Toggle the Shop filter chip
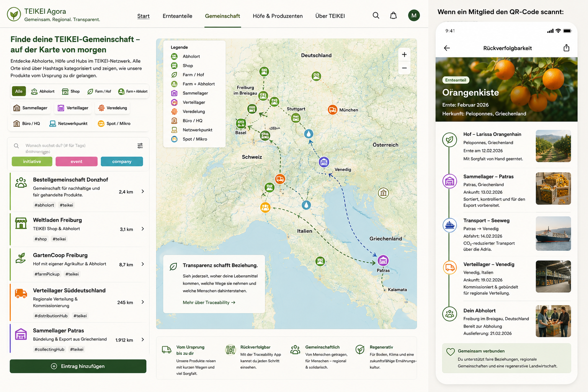 (x=71, y=91)
